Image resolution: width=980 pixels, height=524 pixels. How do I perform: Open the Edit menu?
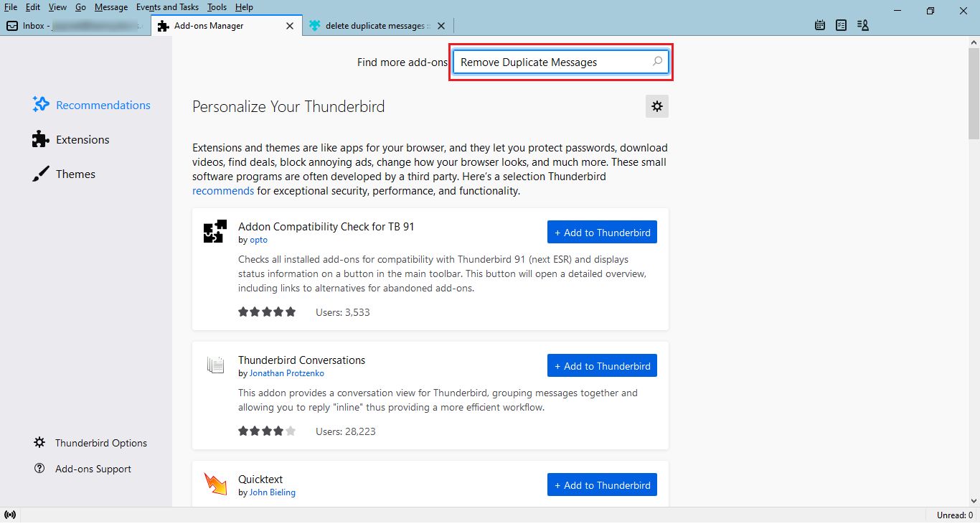[33, 6]
